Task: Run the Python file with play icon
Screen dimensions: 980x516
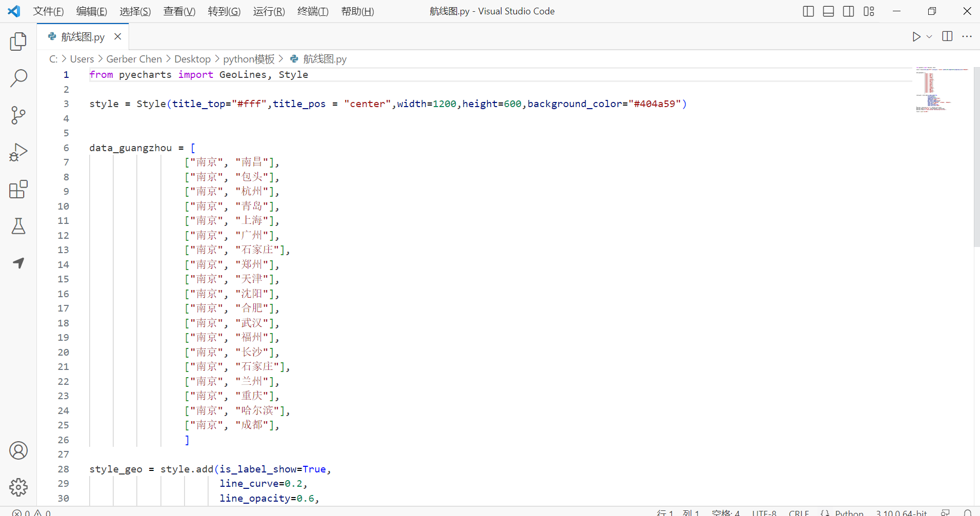Action: (916, 36)
